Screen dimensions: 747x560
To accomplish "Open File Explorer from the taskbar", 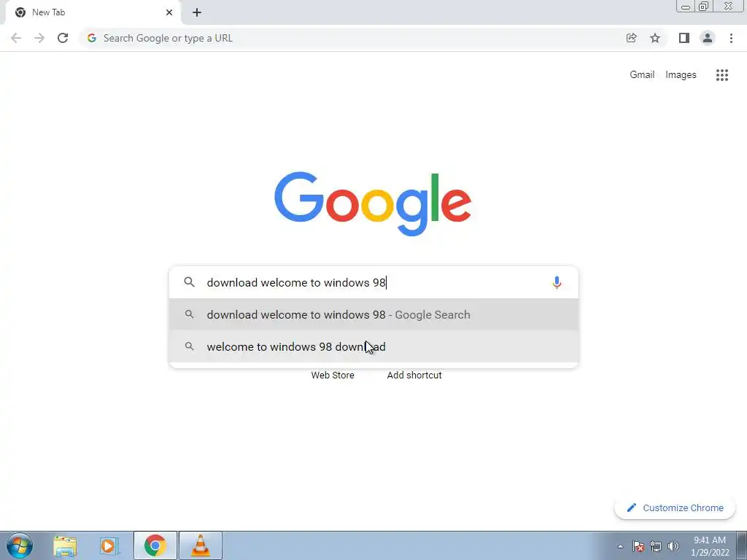I will click(65, 545).
